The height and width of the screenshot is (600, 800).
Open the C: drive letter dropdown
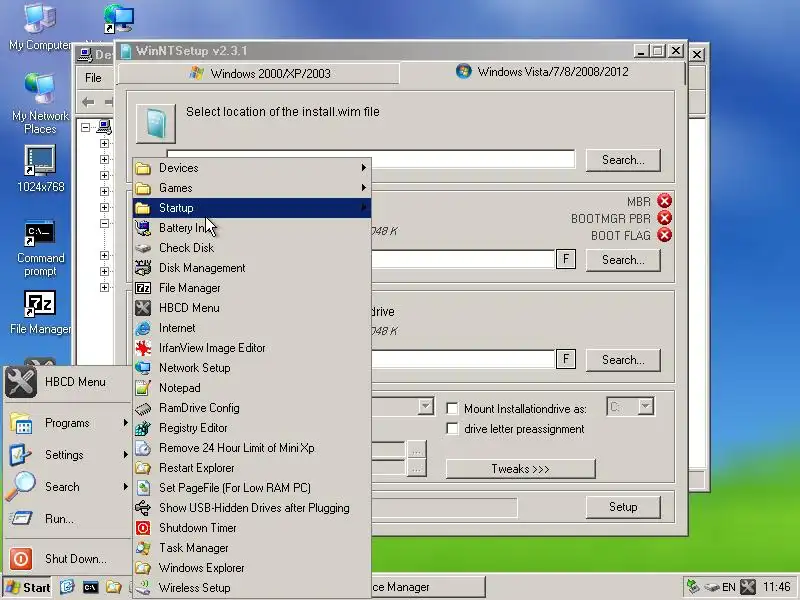pos(645,407)
